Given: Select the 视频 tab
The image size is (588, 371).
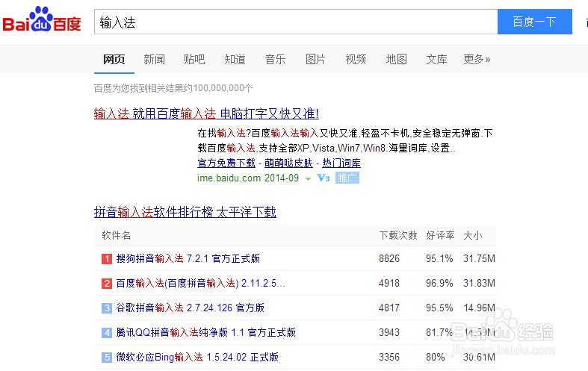Looking at the screenshot, I should tap(356, 60).
